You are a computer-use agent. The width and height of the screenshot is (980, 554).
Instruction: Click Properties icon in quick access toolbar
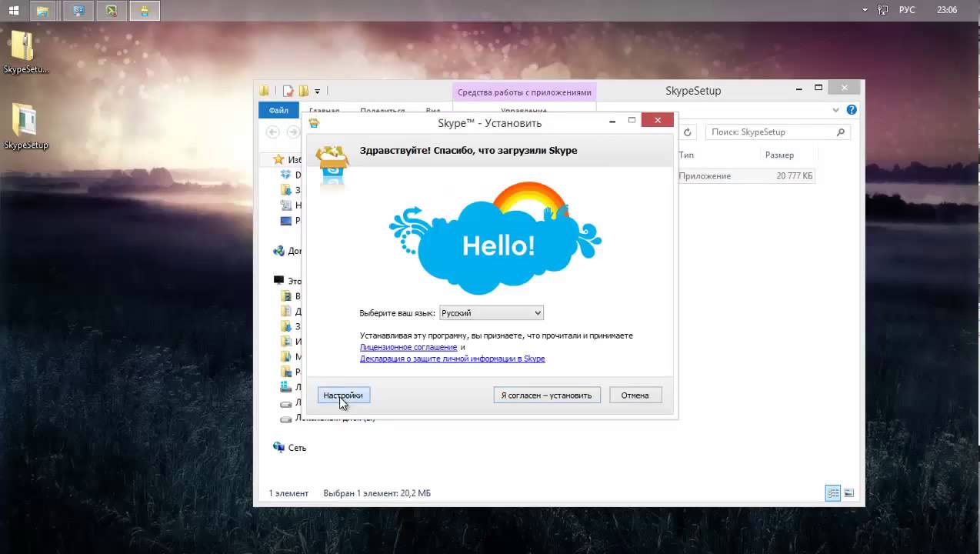click(288, 91)
